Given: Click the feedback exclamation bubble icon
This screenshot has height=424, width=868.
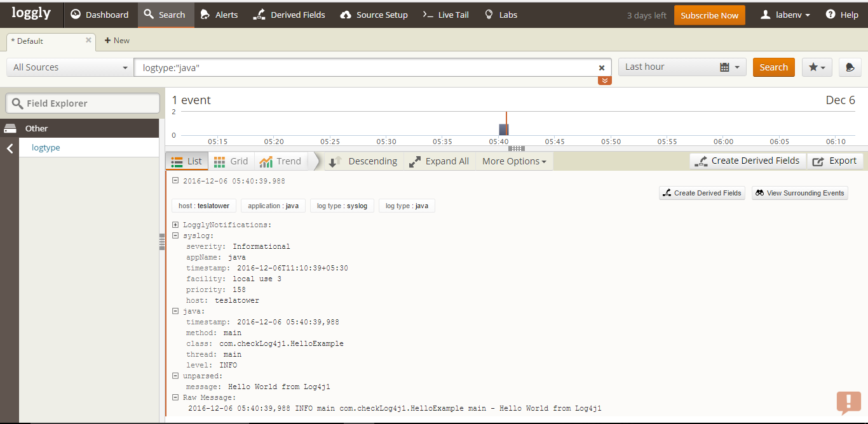Looking at the screenshot, I should (848, 402).
